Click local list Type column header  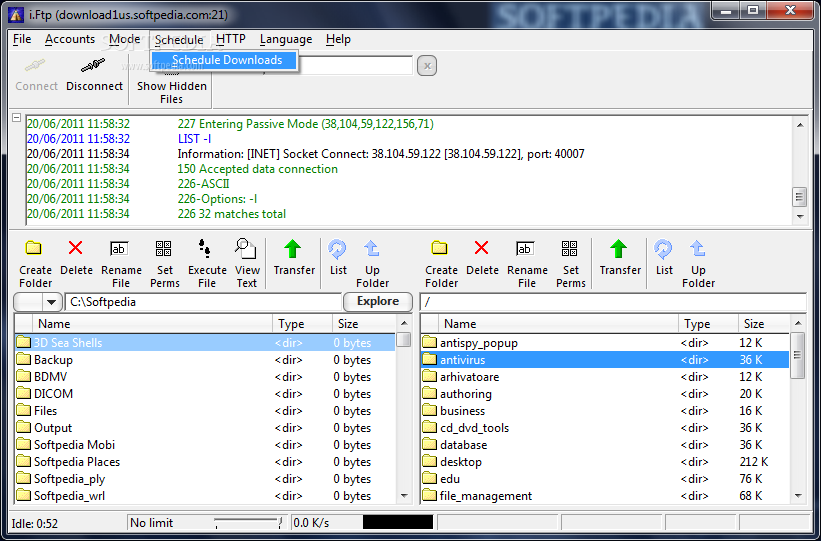point(302,324)
